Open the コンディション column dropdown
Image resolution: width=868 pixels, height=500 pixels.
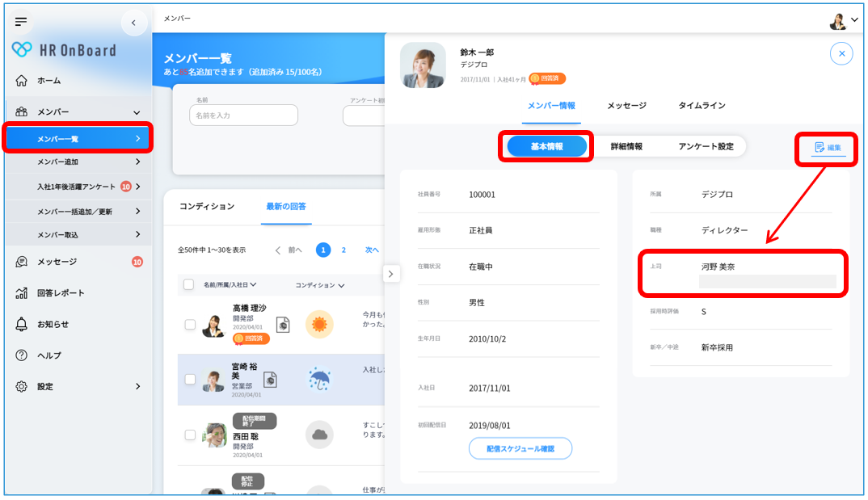320,285
